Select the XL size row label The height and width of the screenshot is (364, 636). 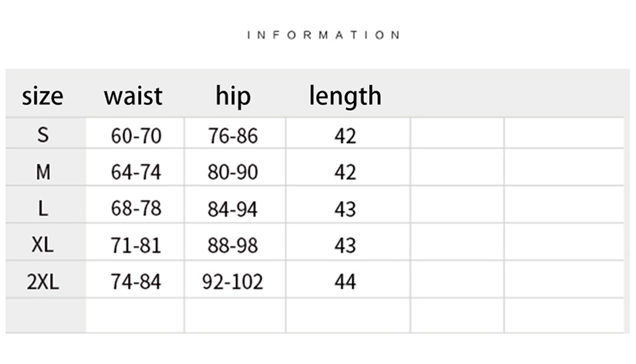[43, 245]
